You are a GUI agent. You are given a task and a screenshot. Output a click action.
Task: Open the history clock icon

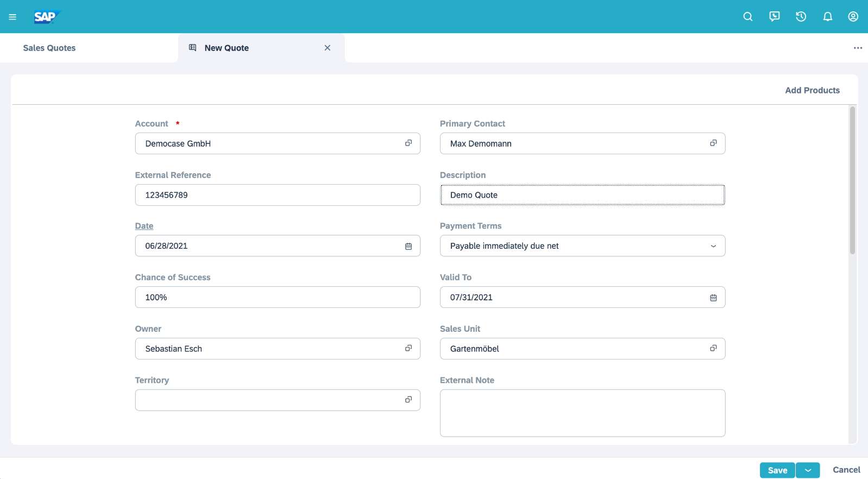801,17
